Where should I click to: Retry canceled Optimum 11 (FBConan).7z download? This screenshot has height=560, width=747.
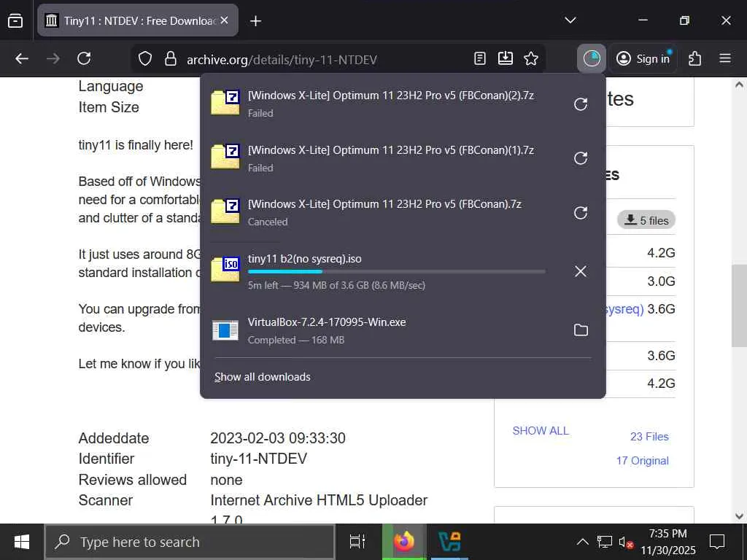580,212
